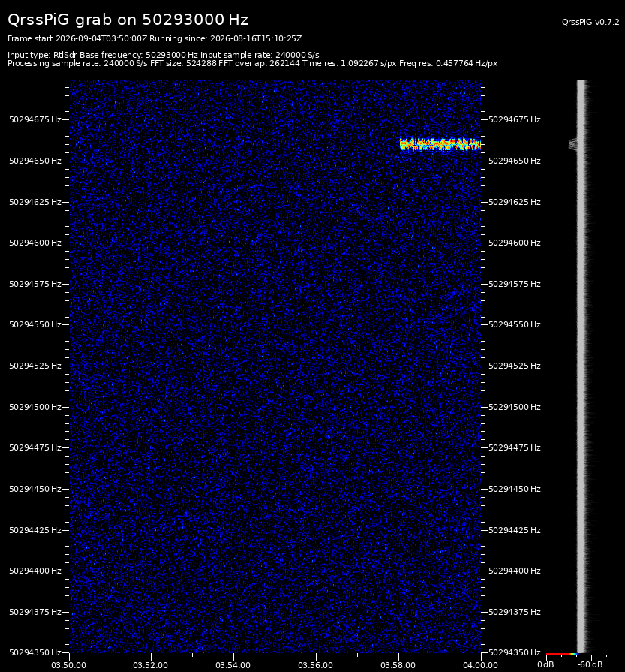Click the 'QrssPiG grab on 50293000 Hz' title
This screenshot has width=625, height=672.
(x=128, y=20)
